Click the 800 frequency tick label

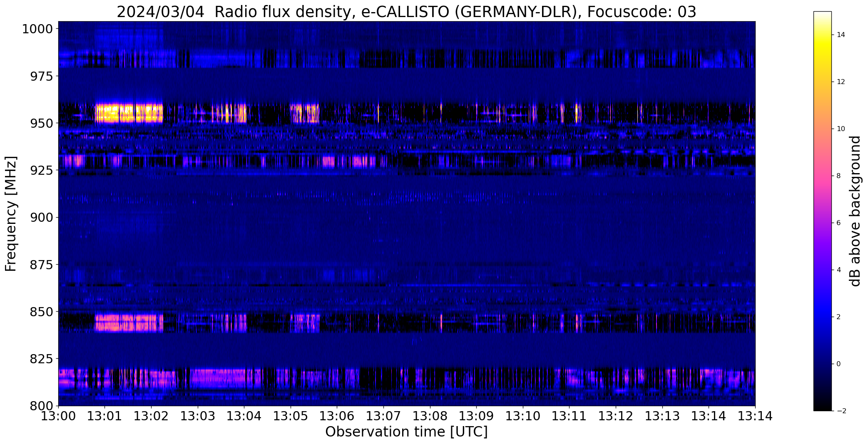click(x=41, y=405)
